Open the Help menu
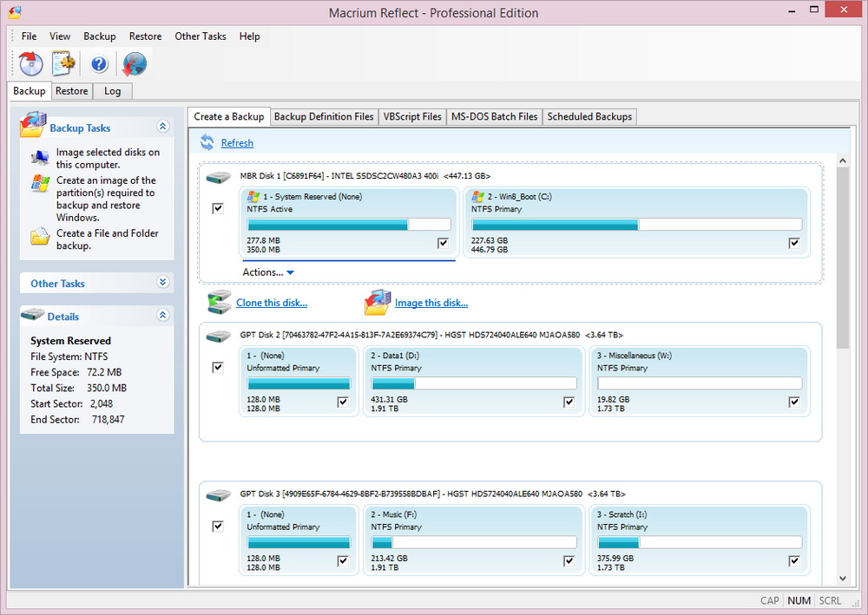The height and width of the screenshot is (615, 868). coord(250,36)
